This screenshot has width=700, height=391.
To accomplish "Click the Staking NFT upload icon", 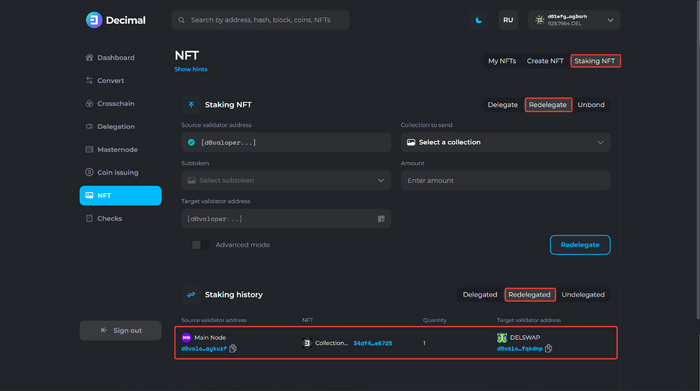I will coord(191,104).
